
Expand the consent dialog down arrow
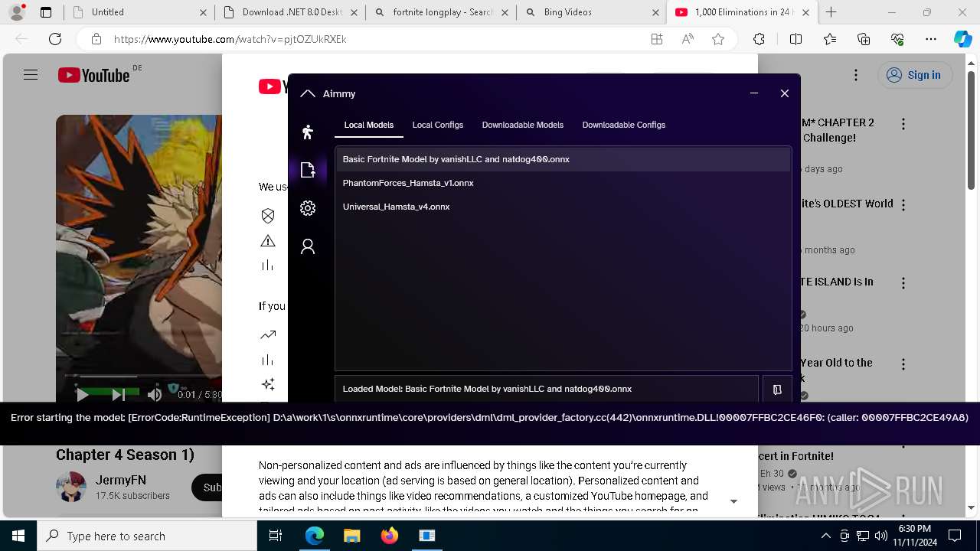733,501
